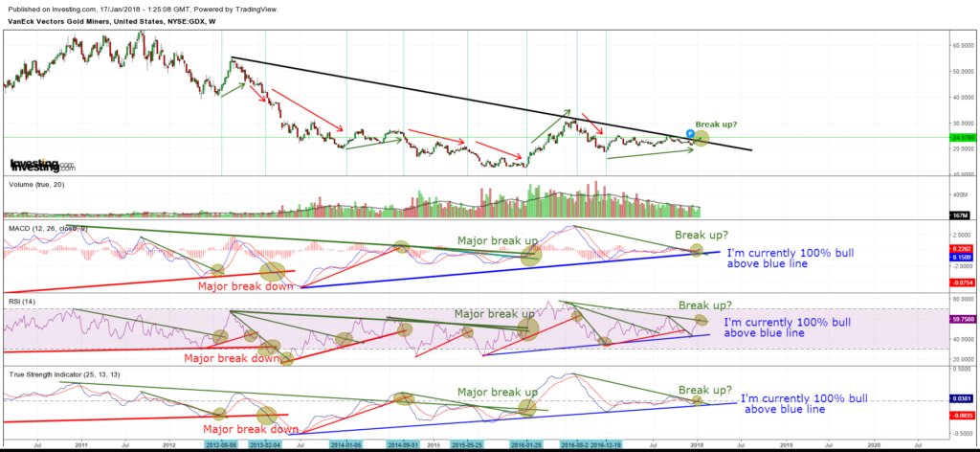Click the 2012 year label on time axis
This screenshot has height=452, width=980.
pos(170,444)
